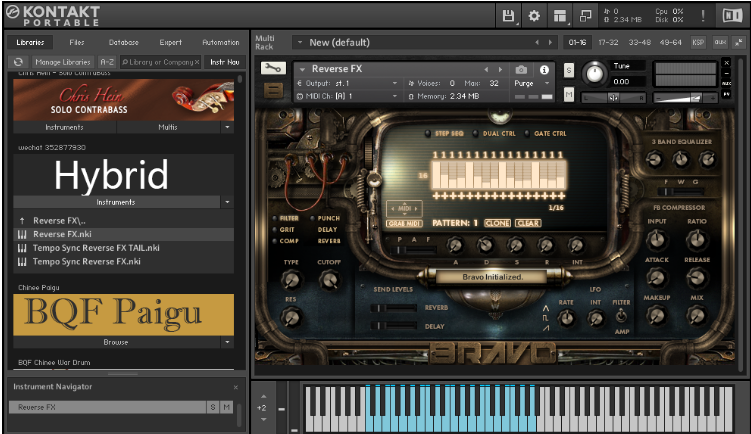The width and height of the screenshot is (751, 434).
Task: Click the exclamation warning icon
Action: 703,15
